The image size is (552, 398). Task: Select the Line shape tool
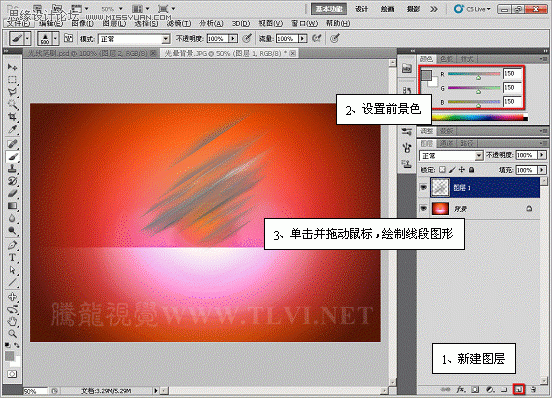pos(12,283)
